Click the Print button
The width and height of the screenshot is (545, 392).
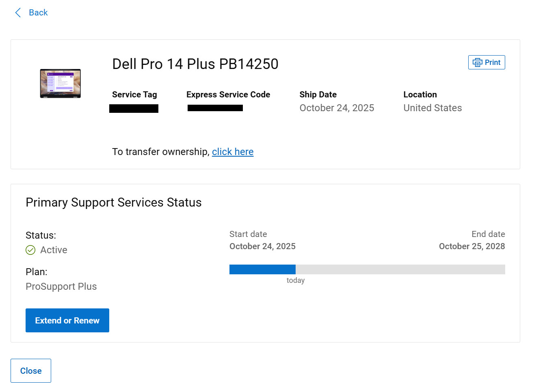pyautogui.click(x=487, y=62)
